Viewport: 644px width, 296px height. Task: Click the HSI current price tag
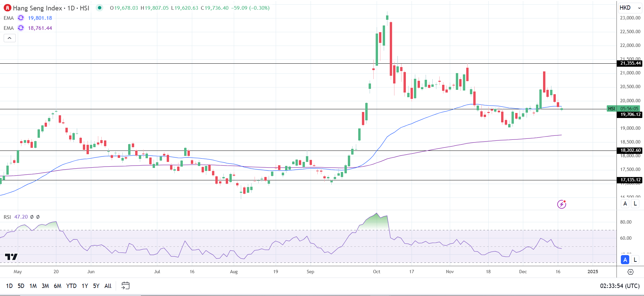(611, 109)
